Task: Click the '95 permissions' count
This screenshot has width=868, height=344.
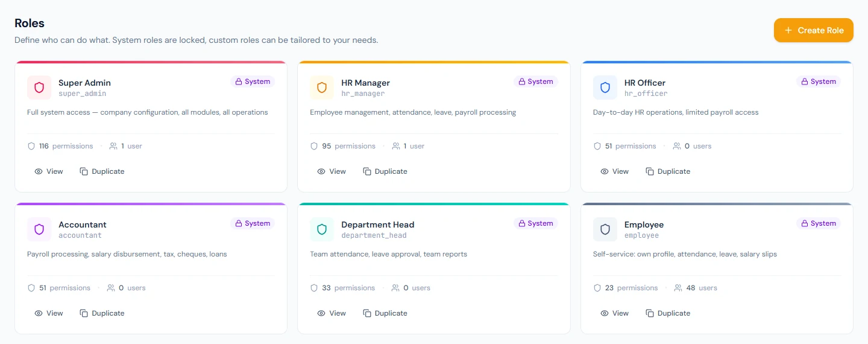Action: 348,146
